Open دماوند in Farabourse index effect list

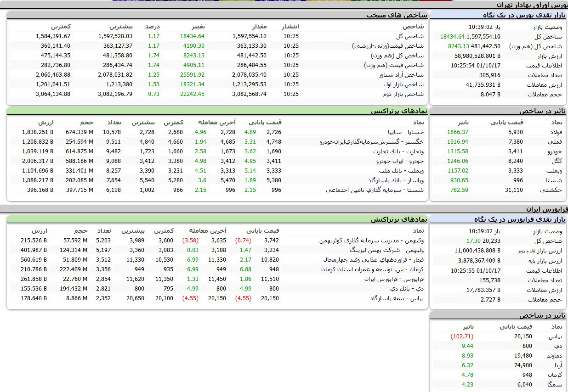tap(555, 355)
